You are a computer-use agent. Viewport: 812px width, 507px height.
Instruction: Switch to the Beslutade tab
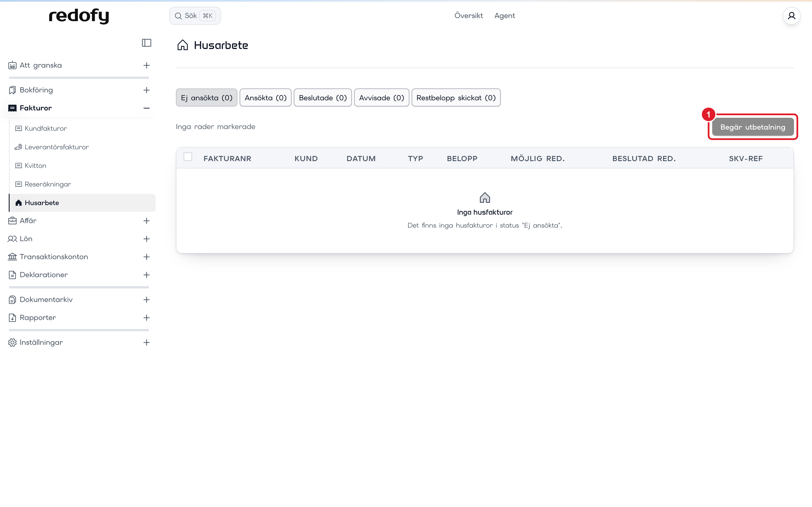coord(323,97)
